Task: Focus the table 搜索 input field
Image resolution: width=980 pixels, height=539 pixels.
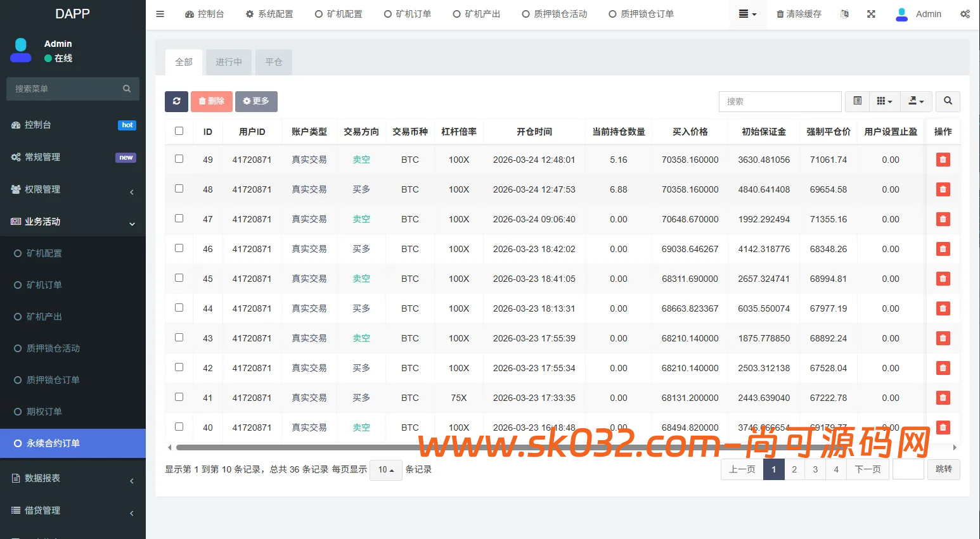Action: [780, 101]
